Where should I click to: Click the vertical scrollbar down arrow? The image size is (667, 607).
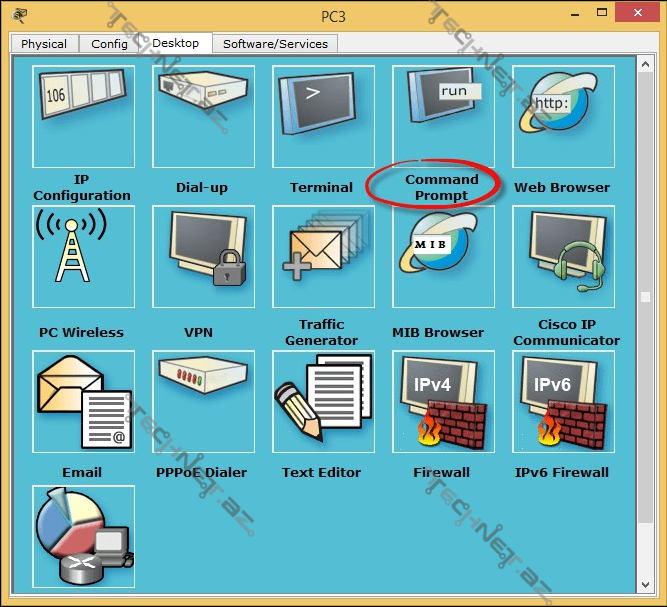(x=645, y=584)
